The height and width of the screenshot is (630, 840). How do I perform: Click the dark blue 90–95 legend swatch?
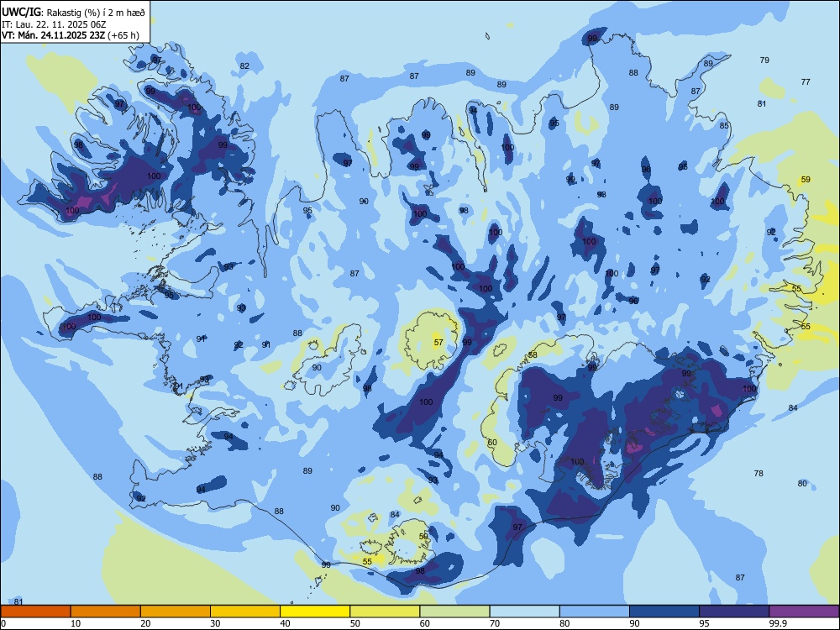coord(664,612)
